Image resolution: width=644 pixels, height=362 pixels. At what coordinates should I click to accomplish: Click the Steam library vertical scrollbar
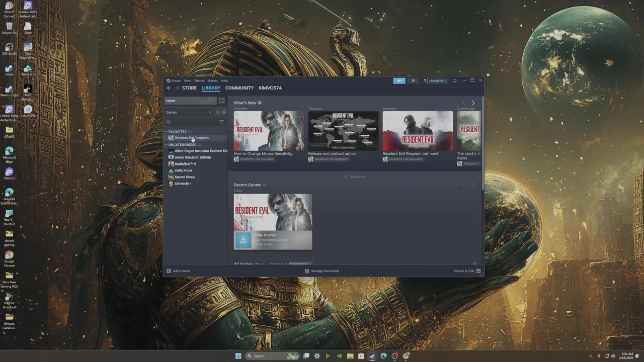(483, 143)
